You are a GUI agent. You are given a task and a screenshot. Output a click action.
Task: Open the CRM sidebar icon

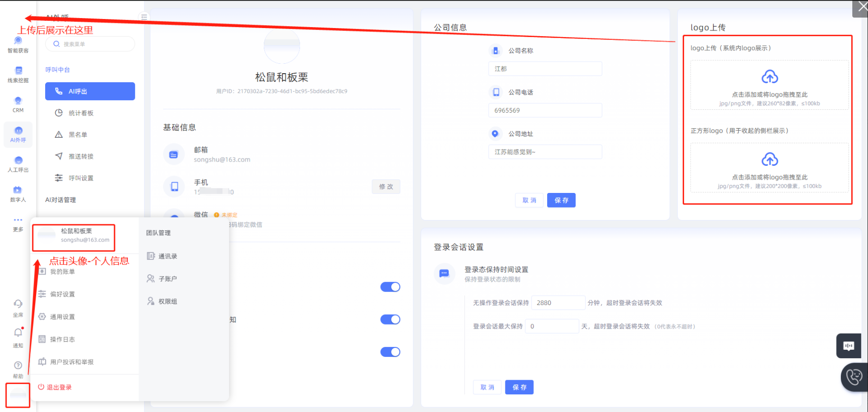pos(18,104)
